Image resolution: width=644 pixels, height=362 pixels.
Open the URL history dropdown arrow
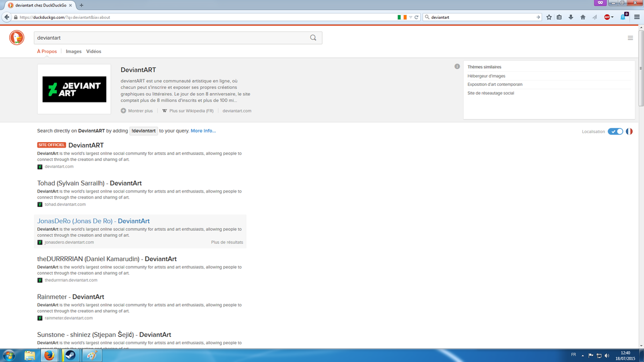pyautogui.click(x=411, y=17)
